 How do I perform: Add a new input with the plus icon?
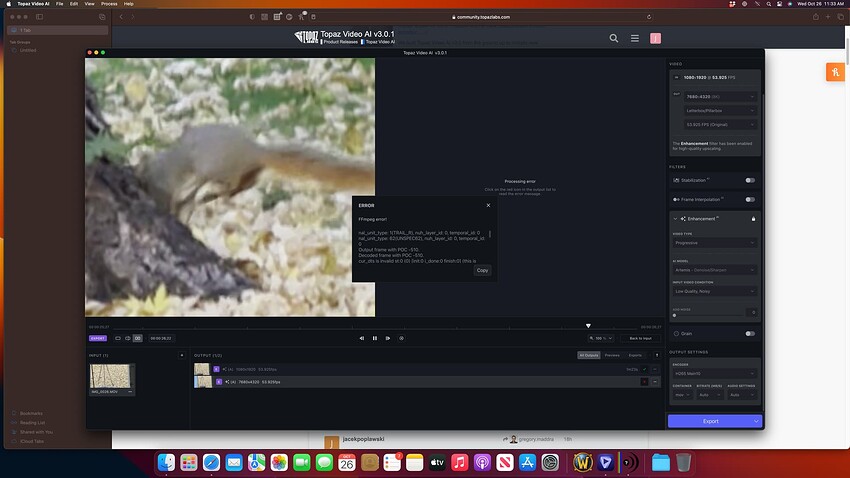click(182, 356)
